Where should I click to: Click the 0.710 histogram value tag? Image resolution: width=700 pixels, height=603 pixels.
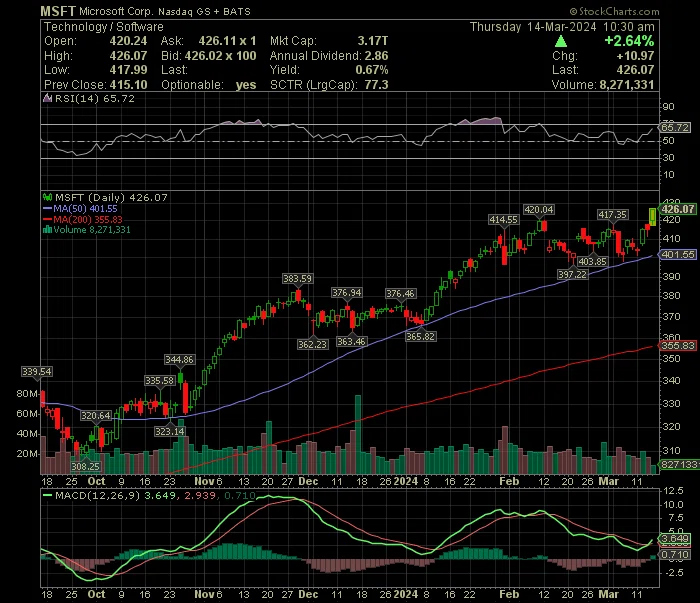[675, 555]
